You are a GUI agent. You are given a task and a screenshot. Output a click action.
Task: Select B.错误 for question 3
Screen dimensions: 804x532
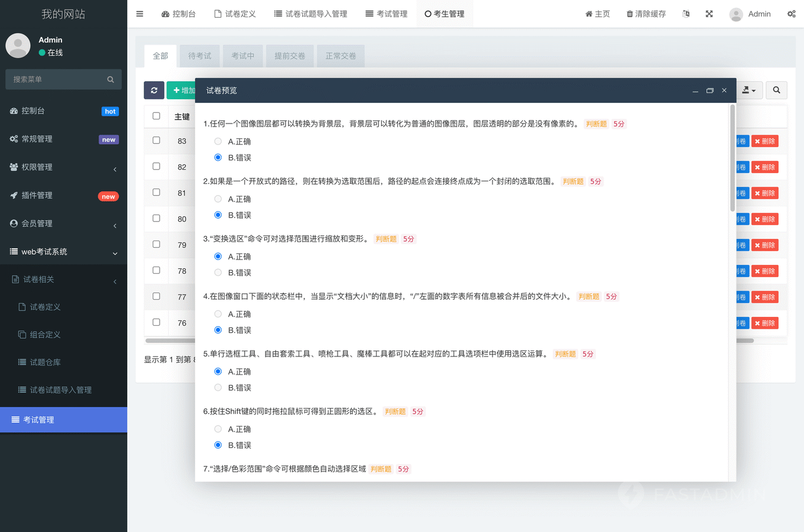[x=218, y=273]
